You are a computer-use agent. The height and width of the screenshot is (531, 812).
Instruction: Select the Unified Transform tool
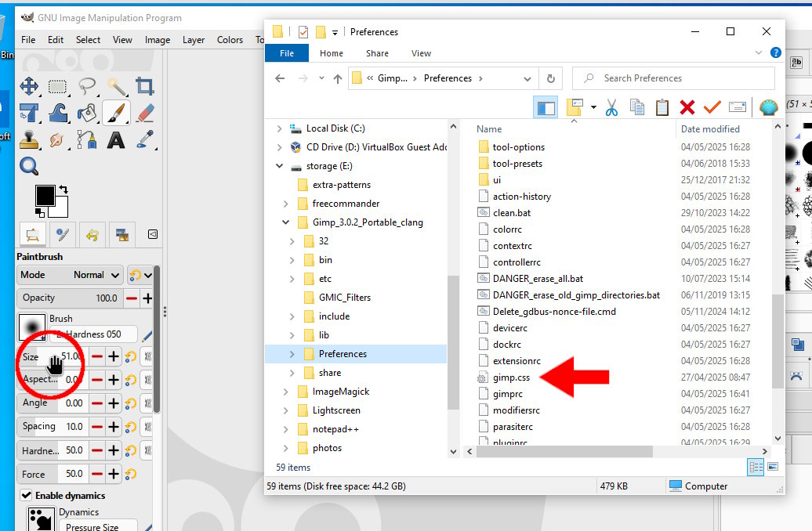(x=29, y=113)
